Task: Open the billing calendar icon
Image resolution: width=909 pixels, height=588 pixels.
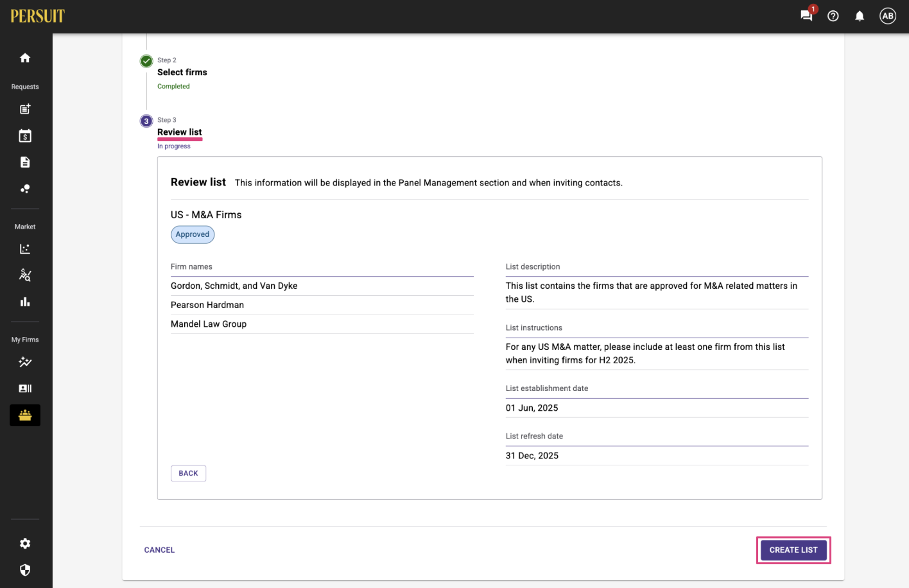Action: 25,135
